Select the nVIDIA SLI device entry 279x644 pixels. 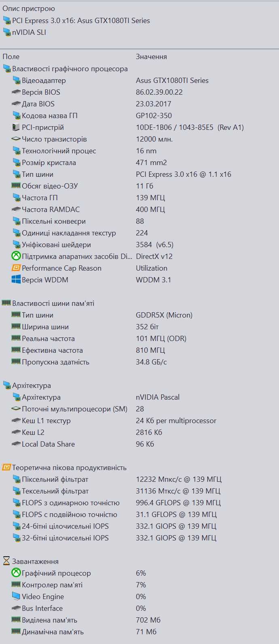click(x=29, y=32)
